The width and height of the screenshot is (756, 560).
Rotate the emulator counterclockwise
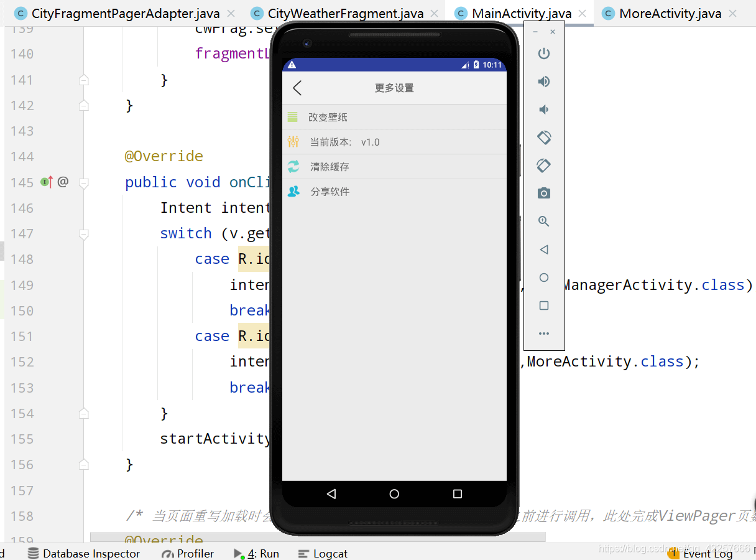[544, 138]
